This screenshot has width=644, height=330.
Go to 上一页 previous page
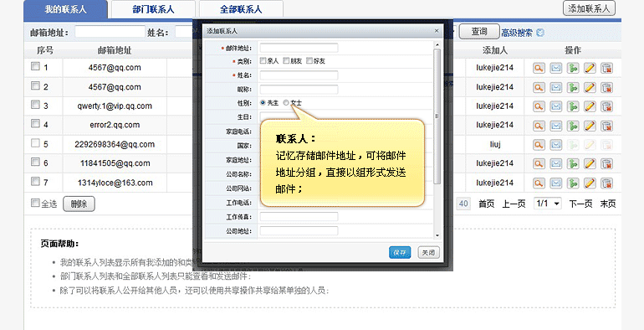click(514, 204)
